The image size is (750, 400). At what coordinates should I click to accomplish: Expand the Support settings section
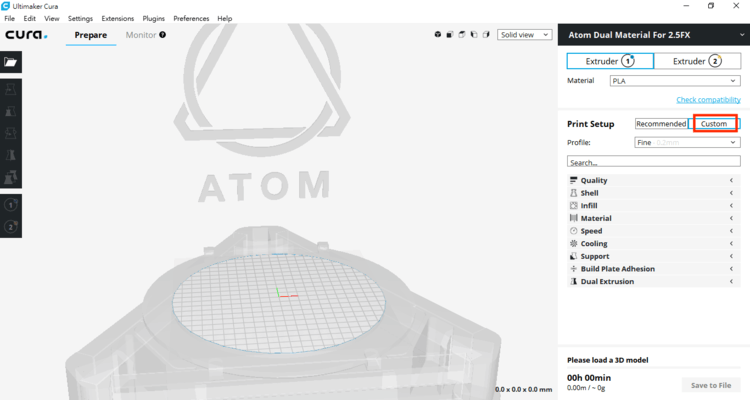tap(653, 256)
